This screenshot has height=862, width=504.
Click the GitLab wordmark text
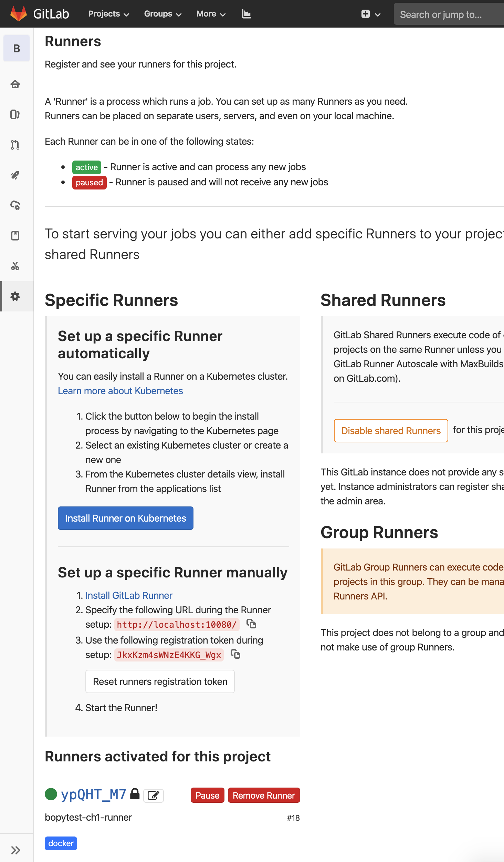click(51, 14)
